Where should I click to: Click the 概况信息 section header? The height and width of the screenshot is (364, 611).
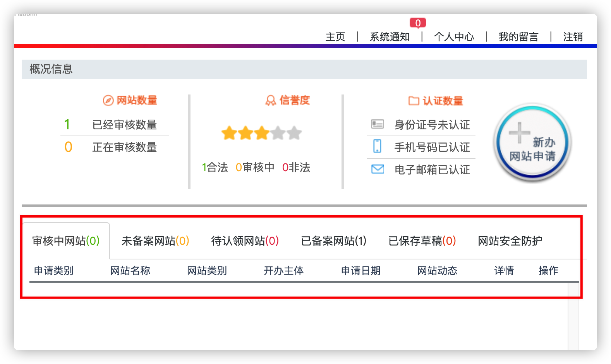304,69
